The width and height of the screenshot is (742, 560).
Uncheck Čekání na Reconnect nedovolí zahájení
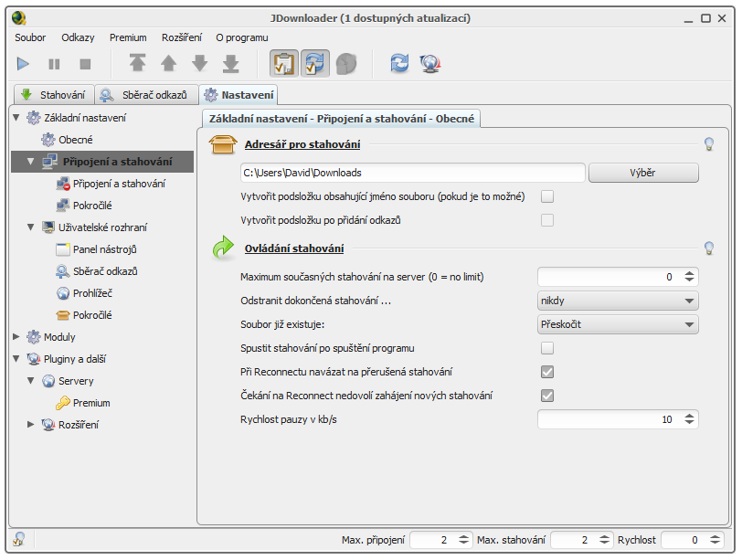pyautogui.click(x=547, y=396)
